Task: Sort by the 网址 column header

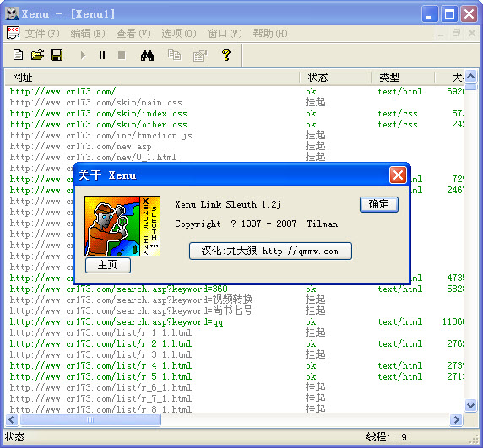Action: tap(152, 78)
